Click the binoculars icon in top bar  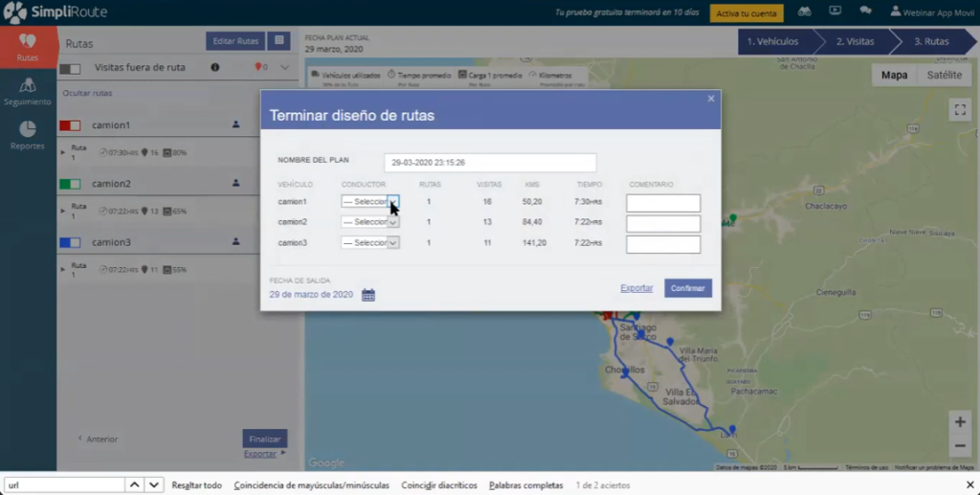tap(804, 11)
